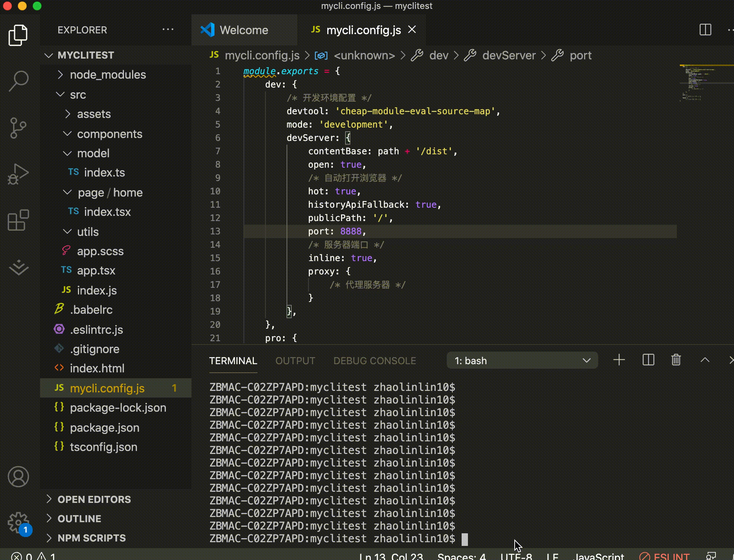Open the Accounts menu icon
This screenshot has width=734, height=560.
(x=18, y=477)
